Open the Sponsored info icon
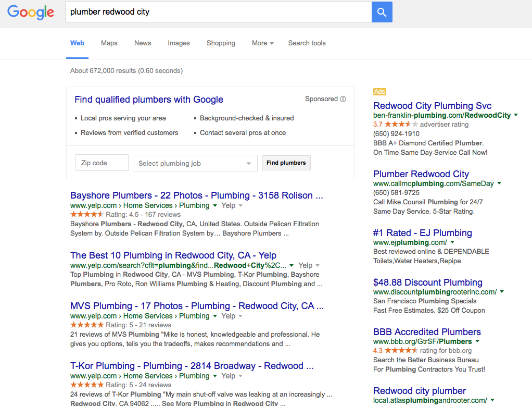The image size is (532, 406). (343, 99)
